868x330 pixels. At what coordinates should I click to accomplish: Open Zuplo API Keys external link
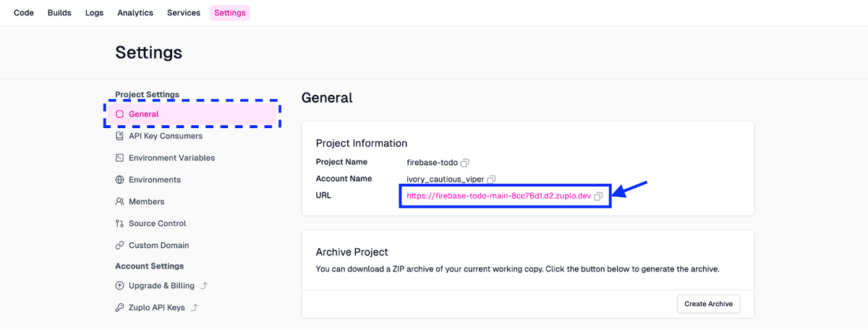[x=156, y=308]
